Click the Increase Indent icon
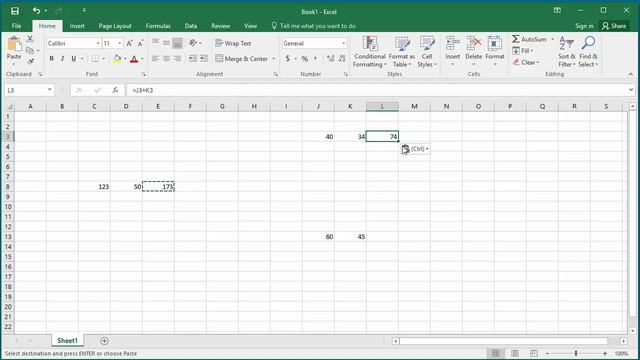Image resolution: width=640 pixels, height=360 pixels. pos(204,59)
